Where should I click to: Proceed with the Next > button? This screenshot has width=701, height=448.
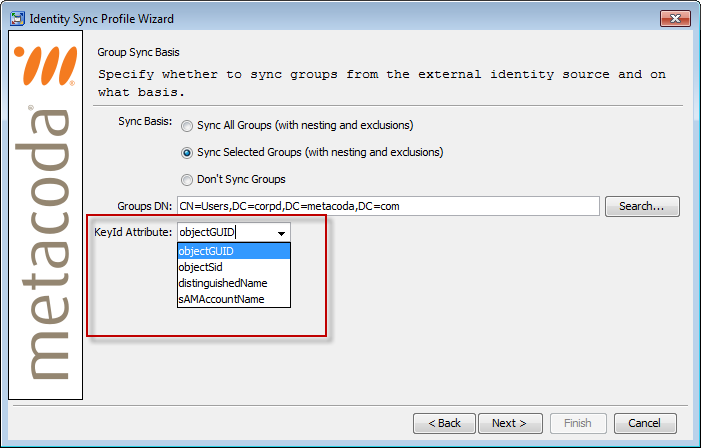510,423
